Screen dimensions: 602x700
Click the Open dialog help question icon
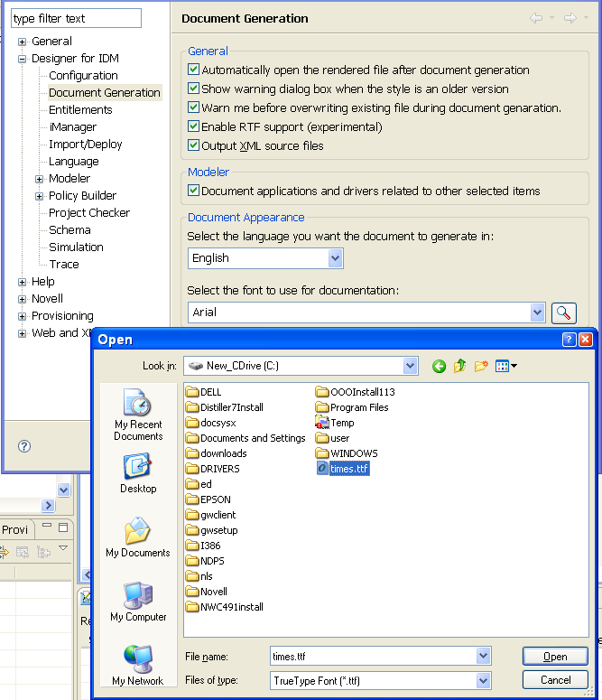[569, 340]
